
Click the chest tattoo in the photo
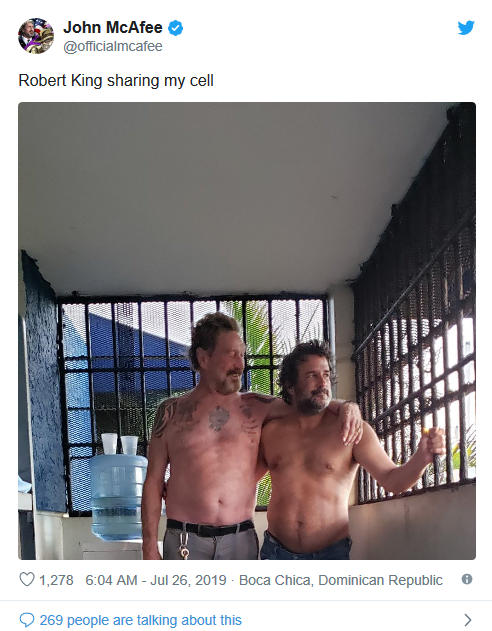click(219, 418)
